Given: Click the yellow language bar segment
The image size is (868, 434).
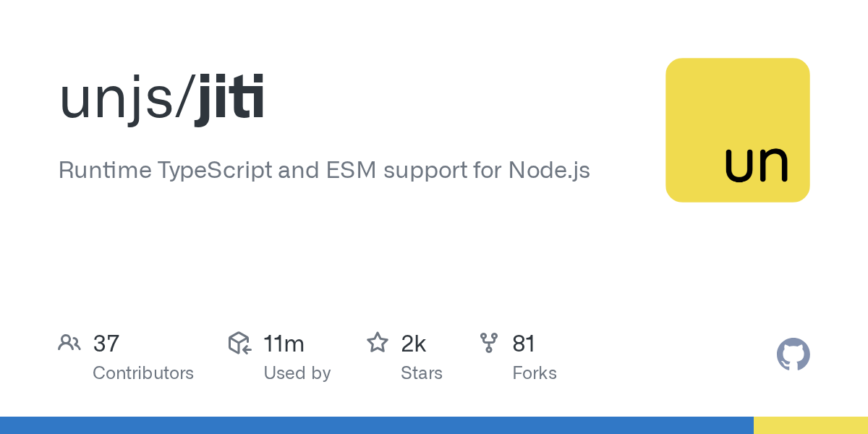Looking at the screenshot, I should 810,425.
